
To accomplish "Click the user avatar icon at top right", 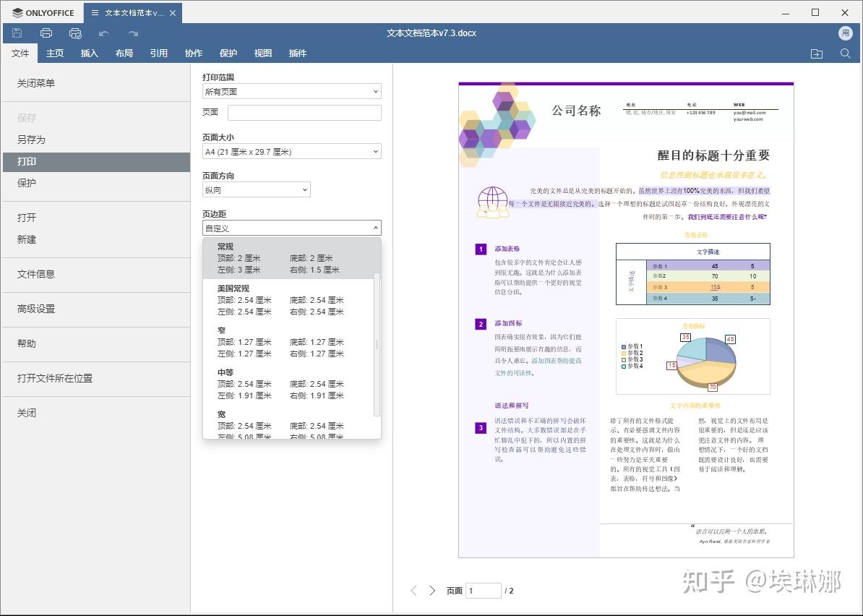I will coord(844,33).
